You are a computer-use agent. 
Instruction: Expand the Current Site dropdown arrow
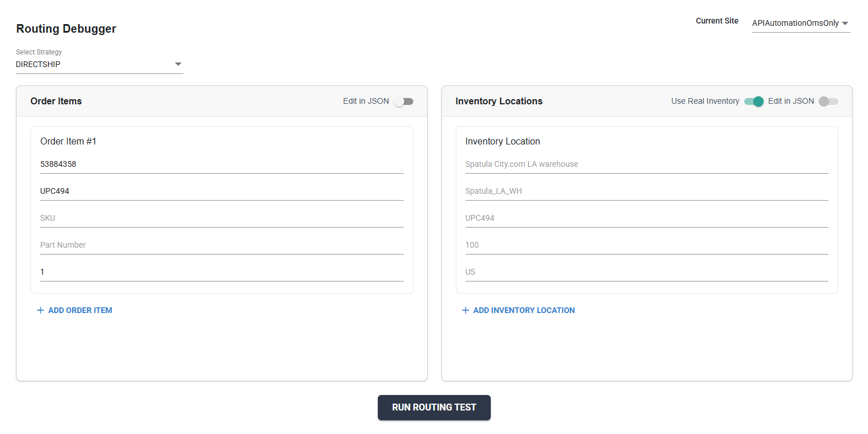point(845,24)
